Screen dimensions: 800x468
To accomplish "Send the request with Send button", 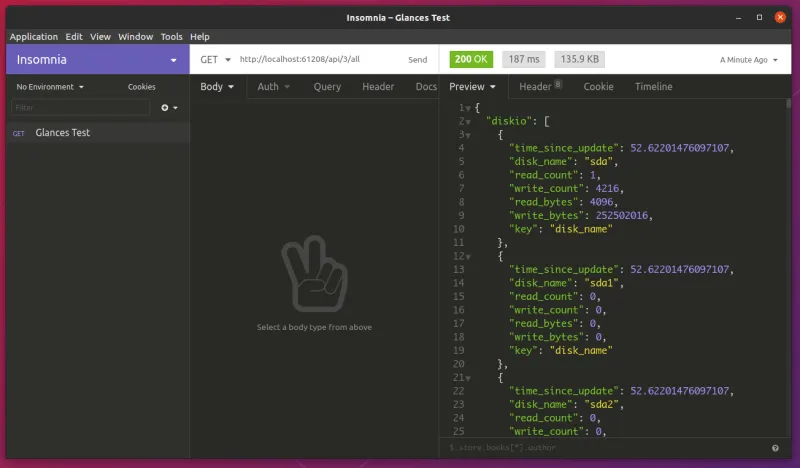I will click(417, 60).
